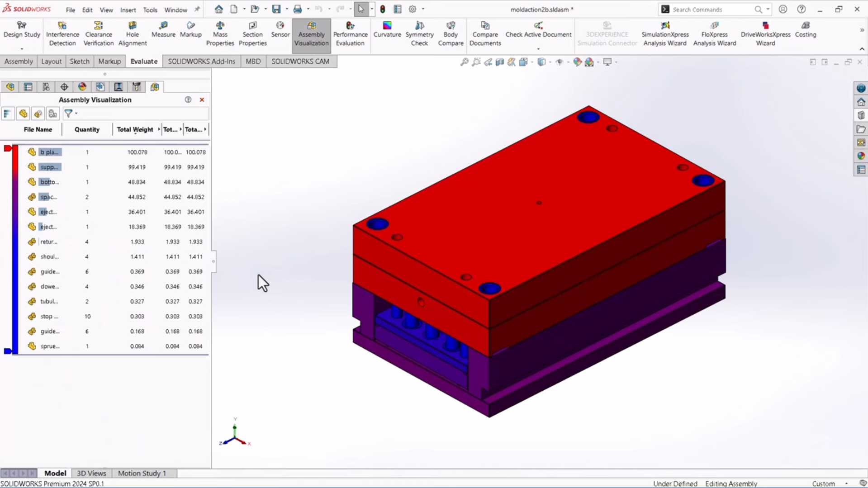Sort by the Quantity column header

pos(87,129)
